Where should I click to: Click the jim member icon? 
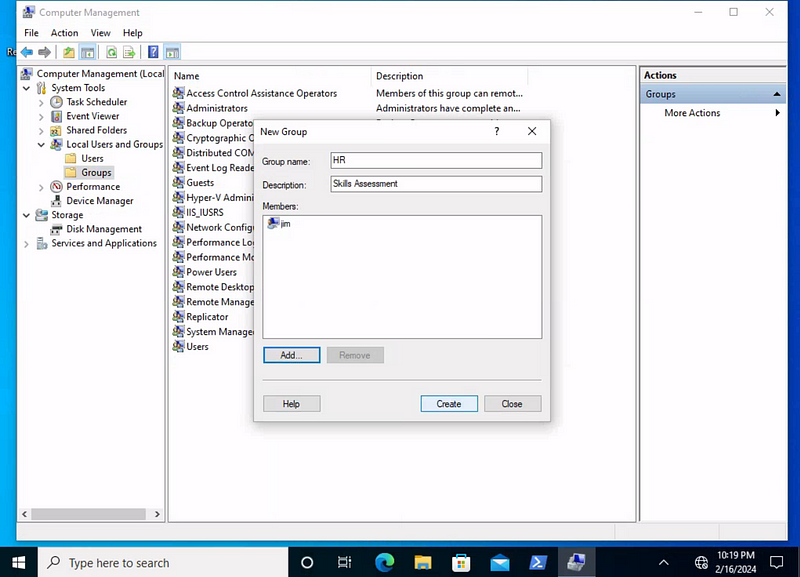coord(273,223)
